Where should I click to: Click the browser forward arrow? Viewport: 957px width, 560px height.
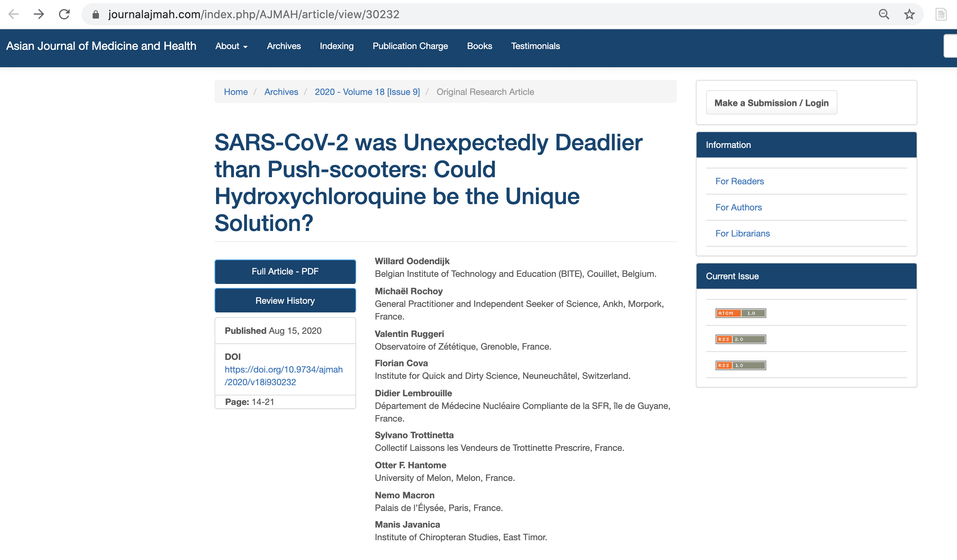(39, 14)
